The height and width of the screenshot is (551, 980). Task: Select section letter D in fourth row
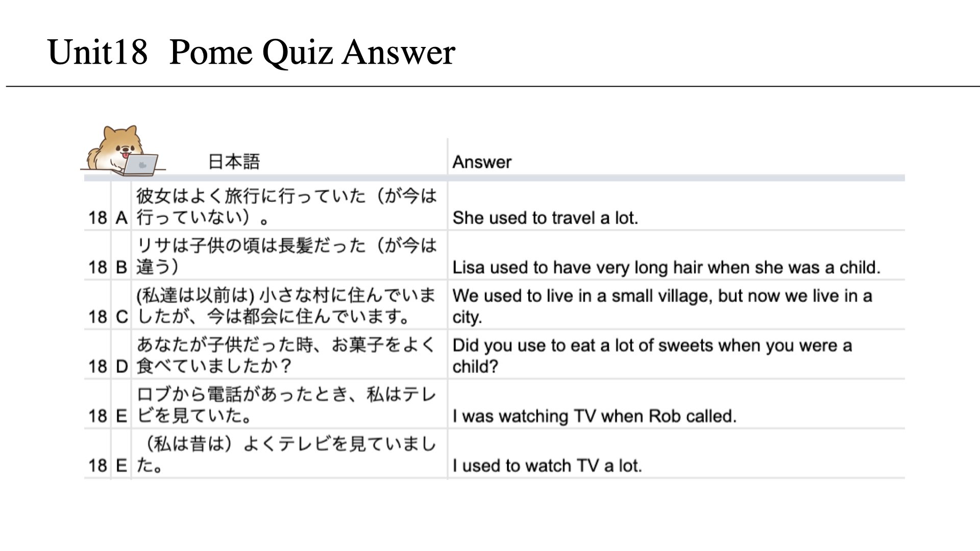point(121,366)
